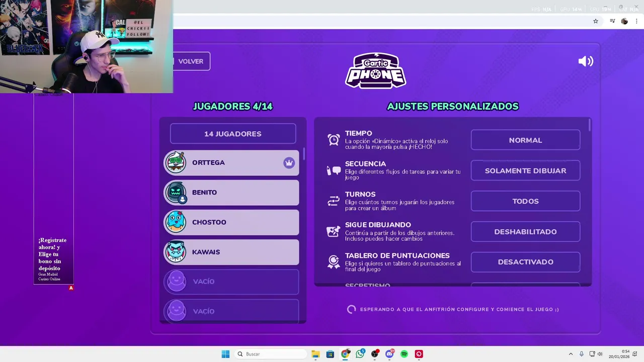Image resolution: width=644 pixels, height=362 pixels.
Task: Open WhatsApp from the taskbar
Action: point(360,354)
